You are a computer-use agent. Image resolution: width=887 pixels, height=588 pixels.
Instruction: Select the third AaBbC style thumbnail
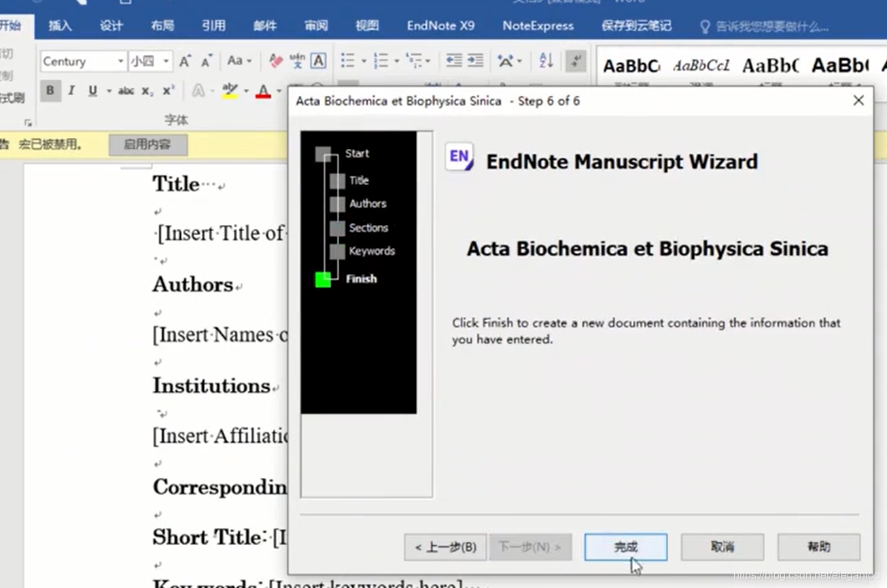click(771, 66)
